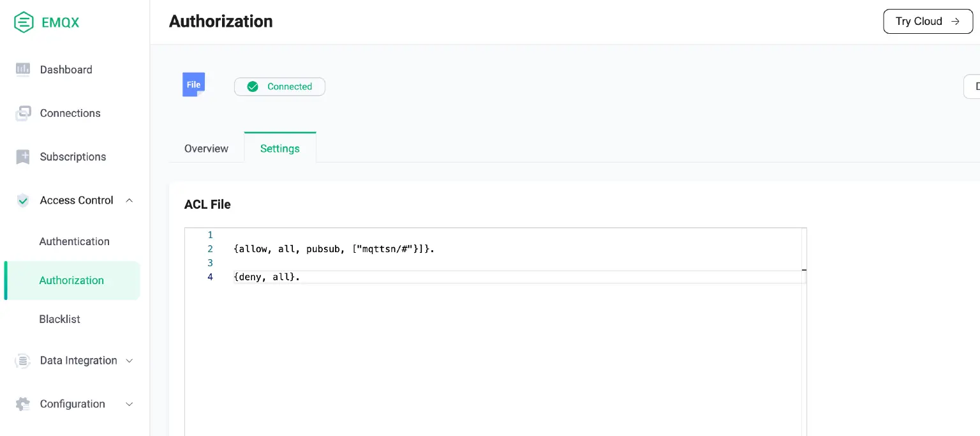Open the Authentication page
980x436 pixels.
point(74,241)
